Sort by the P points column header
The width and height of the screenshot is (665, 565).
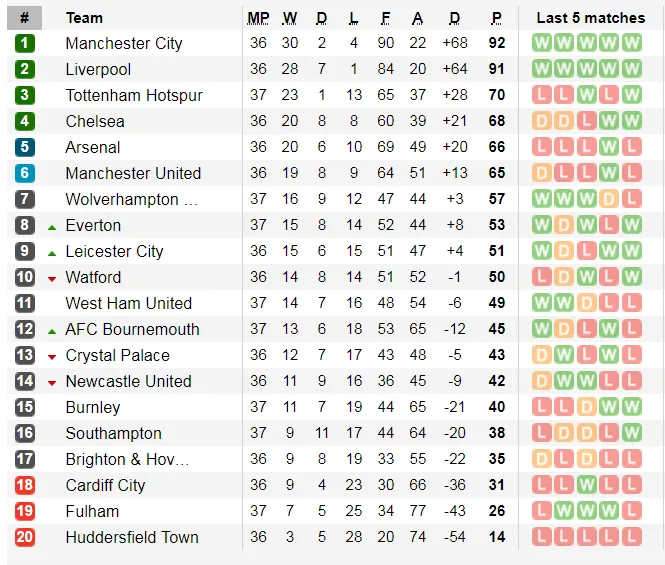tap(496, 18)
